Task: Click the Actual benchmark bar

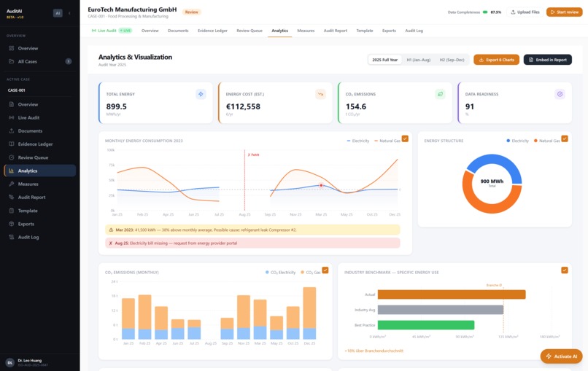Action: (x=452, y=294)
